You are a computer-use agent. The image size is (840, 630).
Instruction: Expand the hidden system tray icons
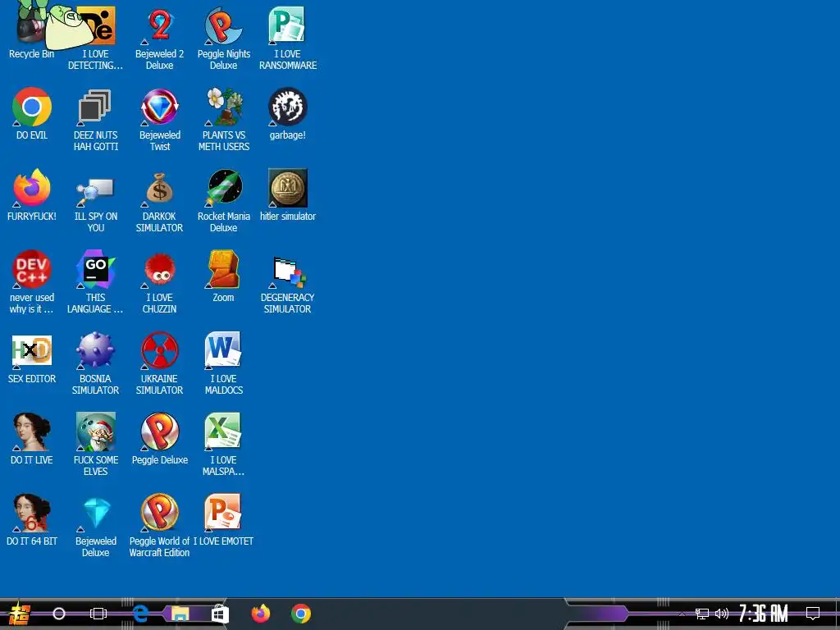point(682,614)
